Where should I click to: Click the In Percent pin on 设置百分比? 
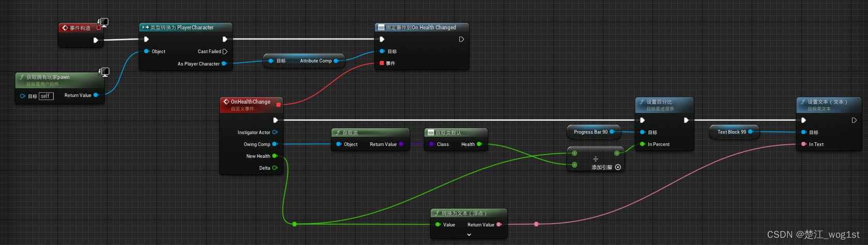pyautogui.click(x=643, y=144)
